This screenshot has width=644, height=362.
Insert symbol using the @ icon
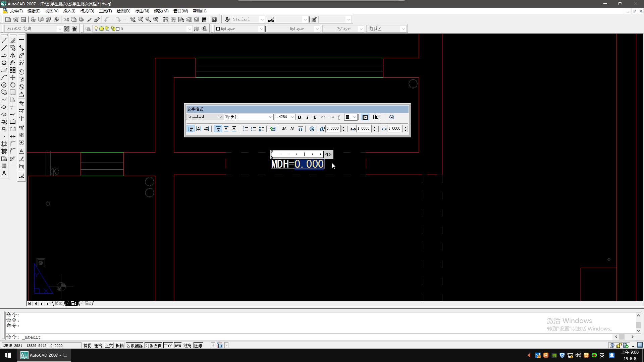tap(312, 129)
